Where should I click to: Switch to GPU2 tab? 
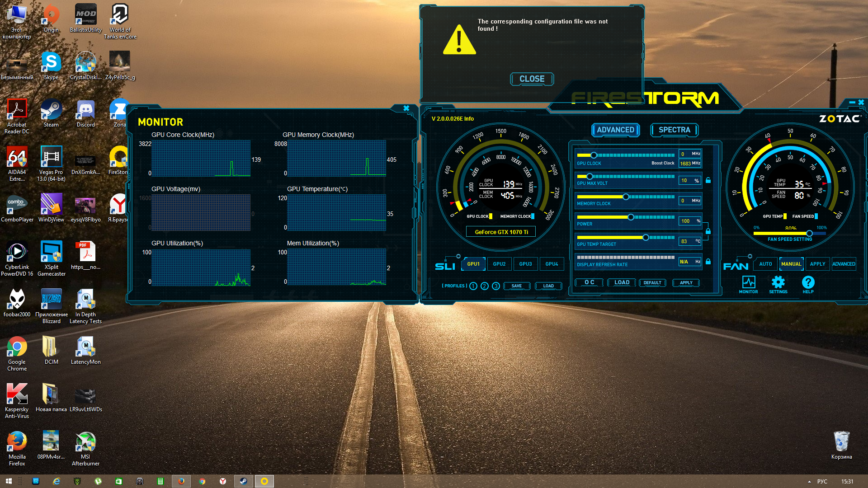(x=499, y=264)
